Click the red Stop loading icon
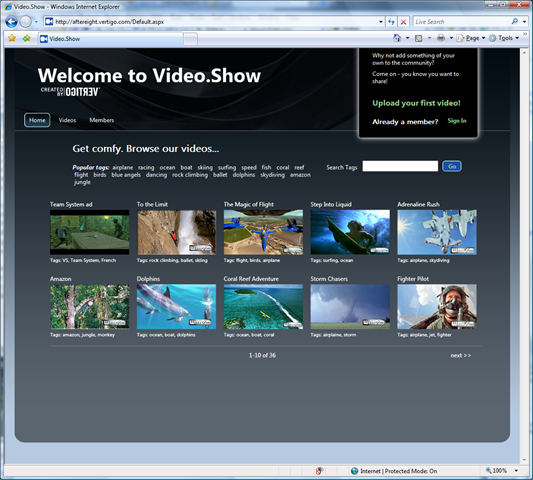 [403, 22]
